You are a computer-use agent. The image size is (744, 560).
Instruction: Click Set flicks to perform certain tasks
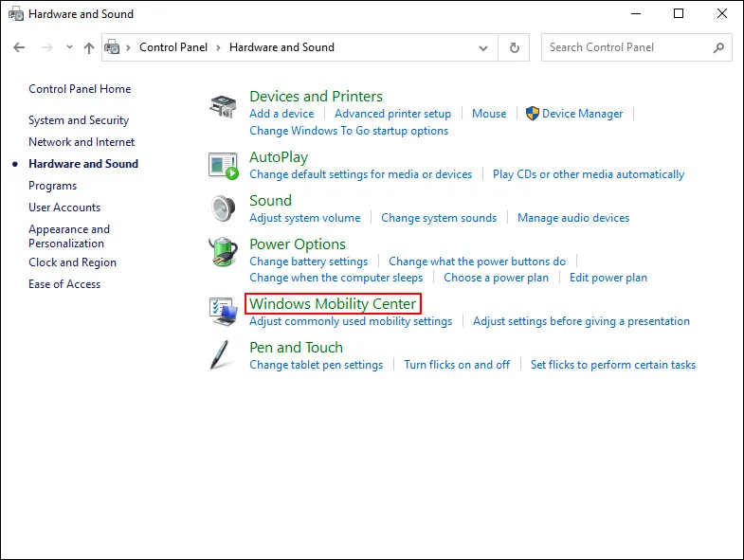pos(613,365)
